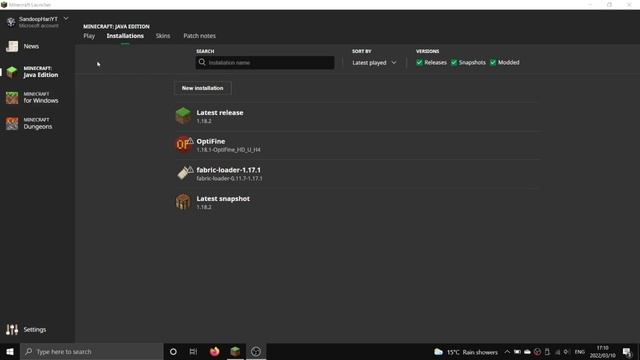The width and height of the screenshot is (640, 360).
Task: Open Cortana circle icon in taskbar
Action: coord(173,351)
